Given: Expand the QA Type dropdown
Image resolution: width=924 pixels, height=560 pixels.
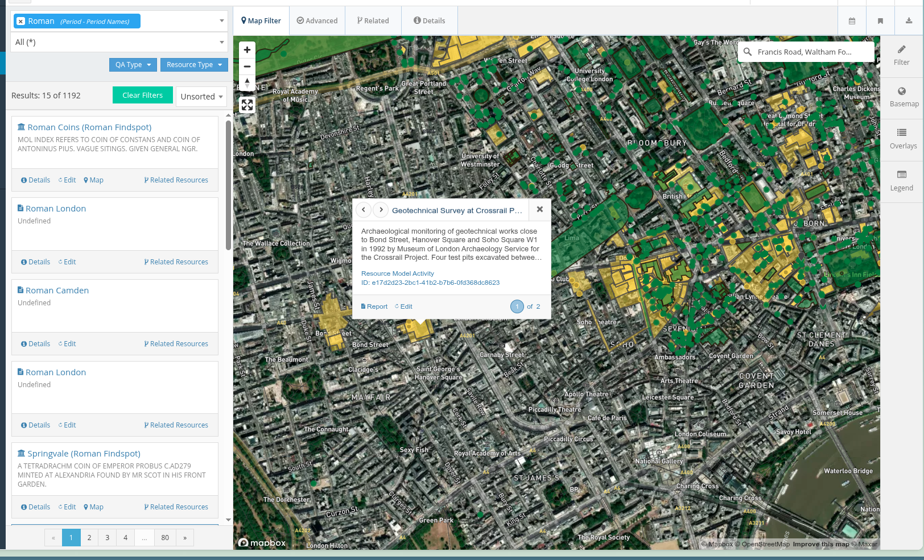Looking at the screenshot, I should click(x=133, y=65).
